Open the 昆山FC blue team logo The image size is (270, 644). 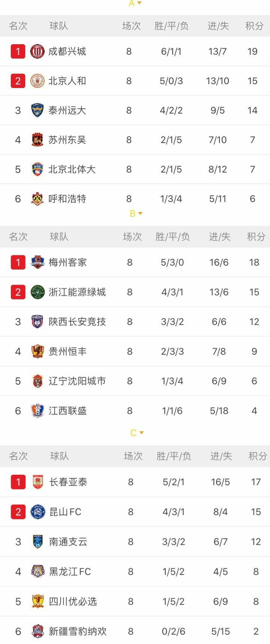(38, 512)
